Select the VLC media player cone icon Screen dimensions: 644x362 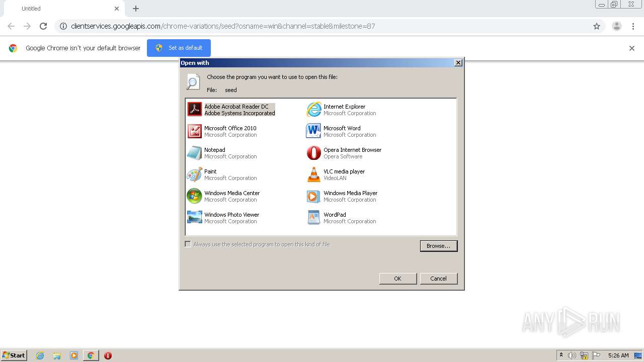pyautogui.click(x=313, y=174)
